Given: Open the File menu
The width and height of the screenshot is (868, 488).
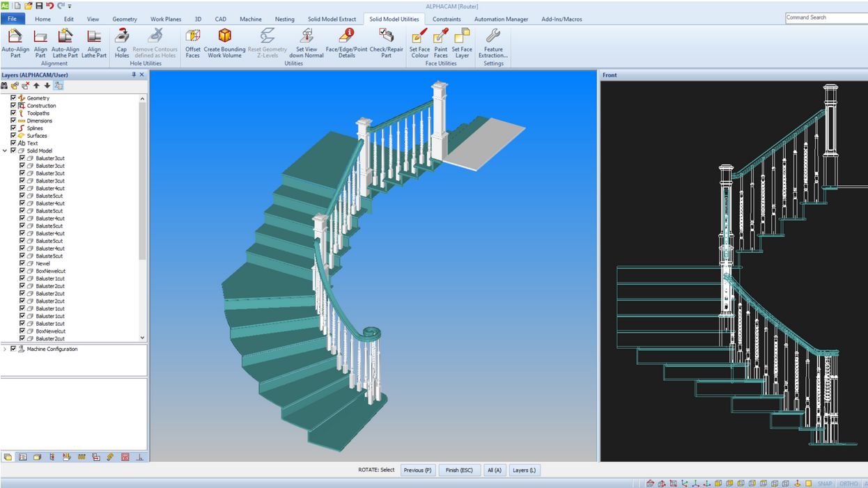Looking at the screenshot, I should (13, 19).
